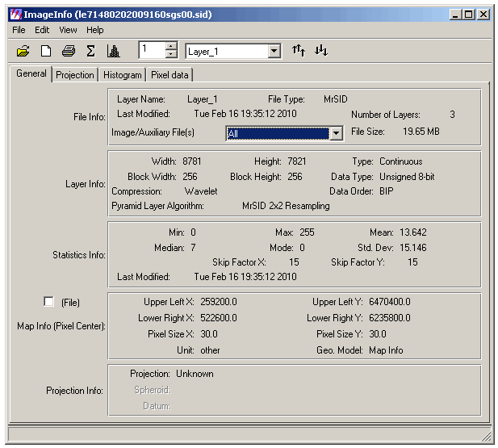Click the Sigma compute statistics icon
The width and height of the screenshot is (498, 448).
tap(91, 51)
